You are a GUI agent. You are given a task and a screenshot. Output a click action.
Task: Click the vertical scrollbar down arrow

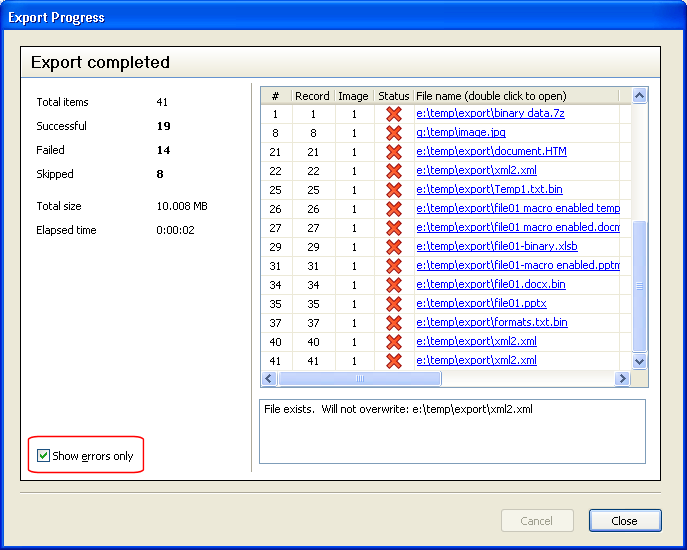(x=639, y=362)
